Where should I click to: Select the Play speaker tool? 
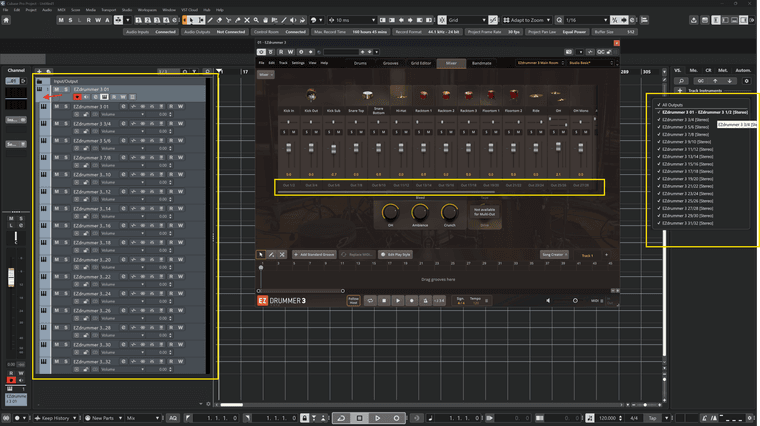coord(293,20)
